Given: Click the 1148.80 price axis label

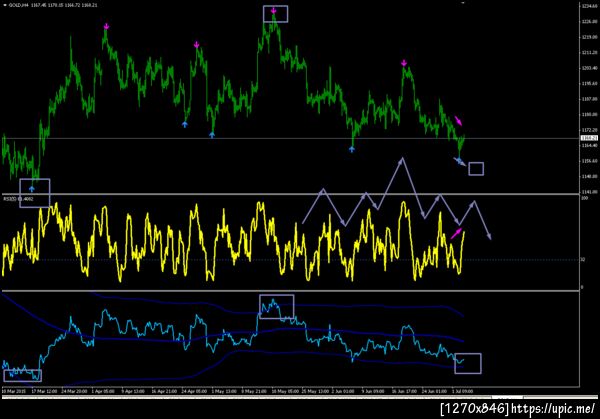Looking at the screenshot, I should tap(590, 176).
